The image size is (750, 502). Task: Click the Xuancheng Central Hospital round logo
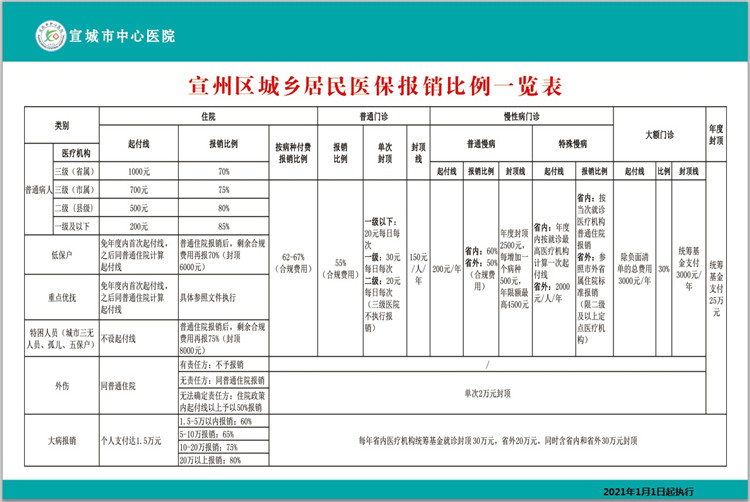[x=51, y=36]
